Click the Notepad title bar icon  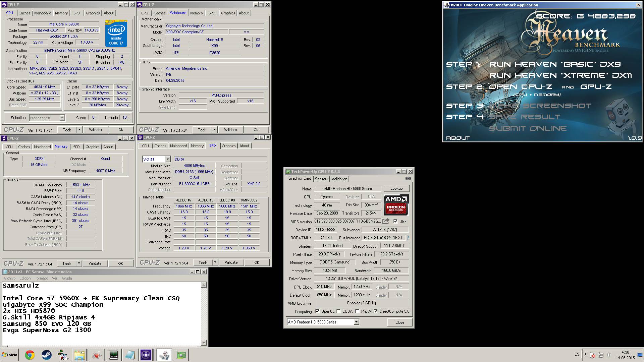[x=5, y=272]
